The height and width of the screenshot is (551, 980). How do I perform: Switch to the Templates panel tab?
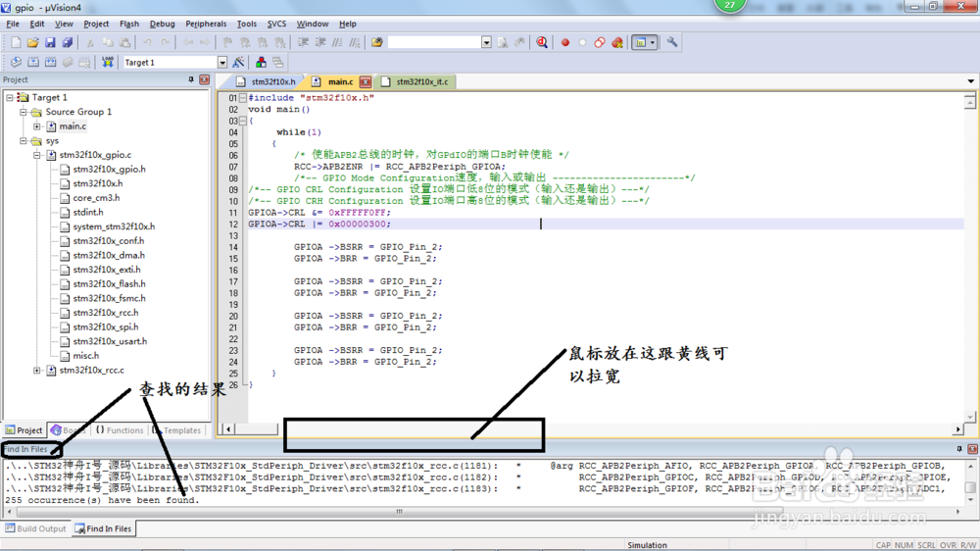coord(176,430)
